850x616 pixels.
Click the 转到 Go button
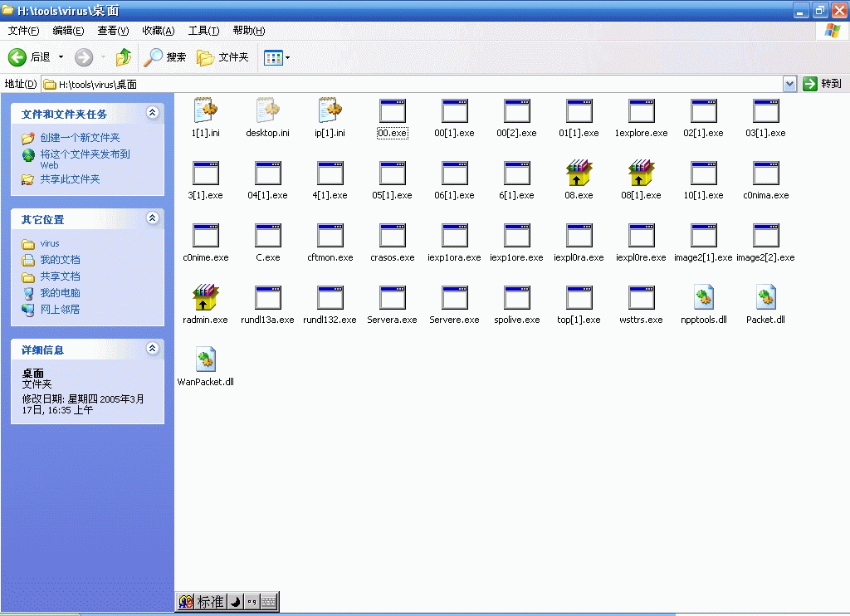pyautogui.click(x=823, y=84)
